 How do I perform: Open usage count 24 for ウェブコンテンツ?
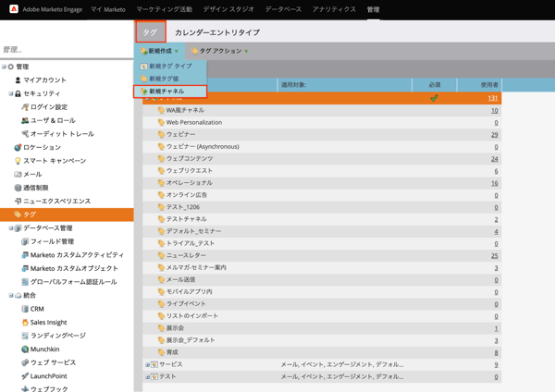[495, 159]
